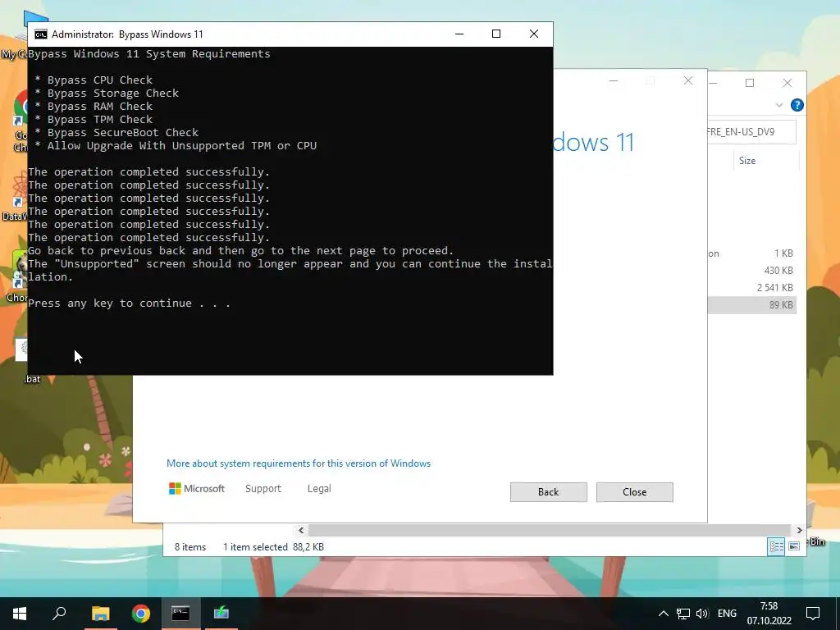This screenshot has height=630, width=840.
Task: Switch Explorer to large icons view
Action: coord(794,546)
